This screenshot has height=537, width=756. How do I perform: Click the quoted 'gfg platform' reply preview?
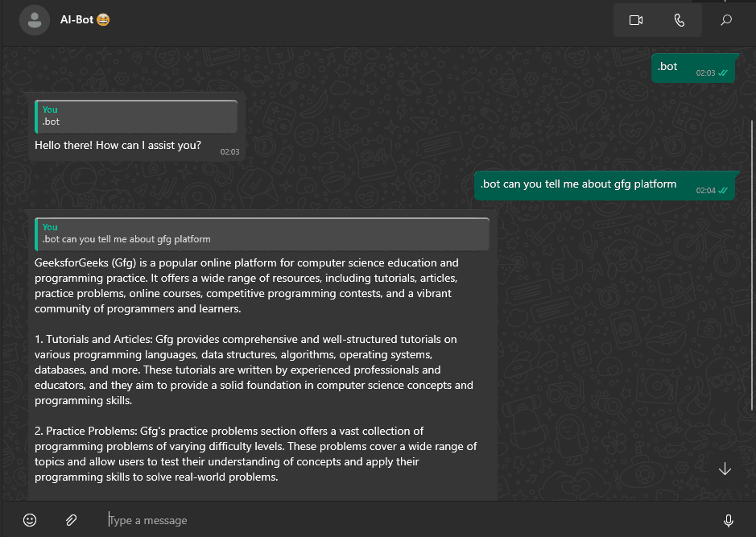point(262,233)
